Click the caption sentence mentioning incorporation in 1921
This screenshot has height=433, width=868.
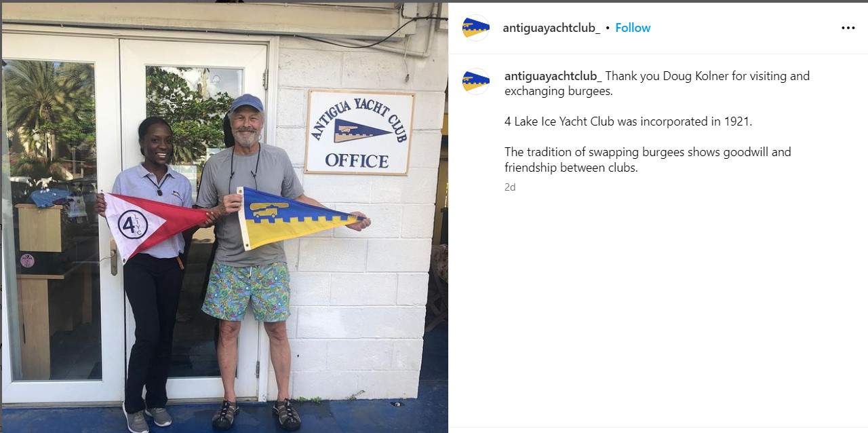(628, 121)
